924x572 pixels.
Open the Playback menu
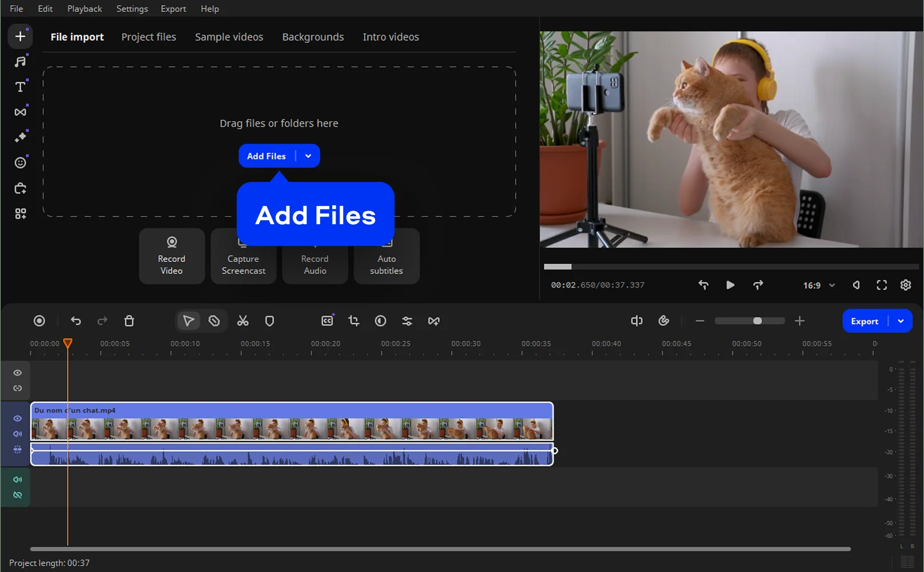tap(84, 9)
